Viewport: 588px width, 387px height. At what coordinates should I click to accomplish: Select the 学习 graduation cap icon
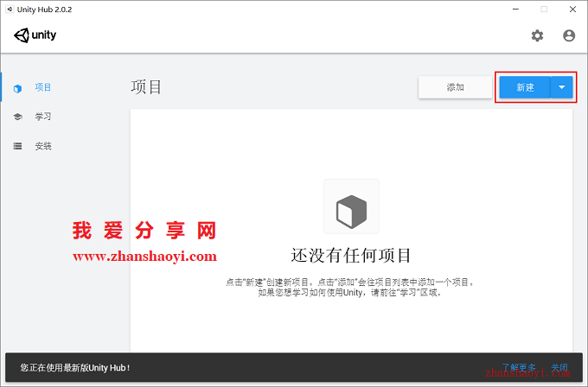(17, 117)
